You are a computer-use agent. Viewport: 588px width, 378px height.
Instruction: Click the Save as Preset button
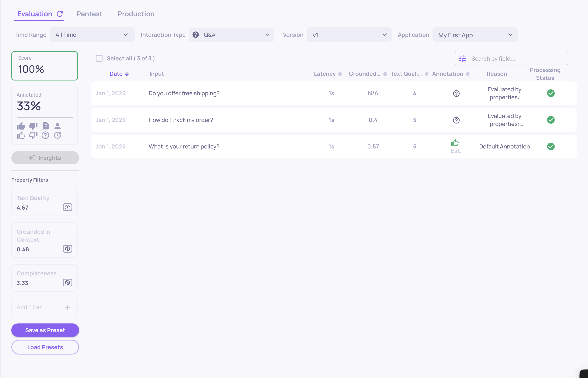pos(45,330)
